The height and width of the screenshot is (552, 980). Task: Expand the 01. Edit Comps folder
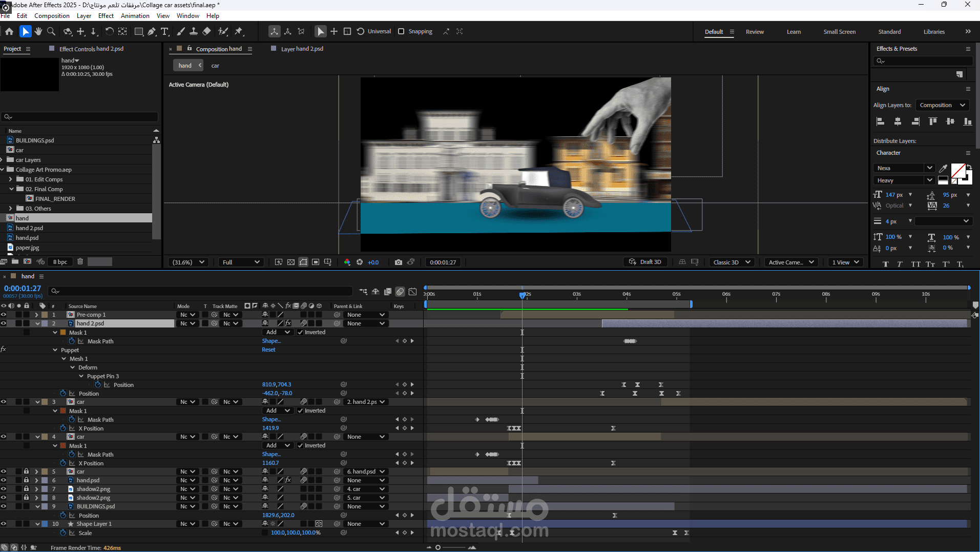pyautogui.click(x=10, y=179)
